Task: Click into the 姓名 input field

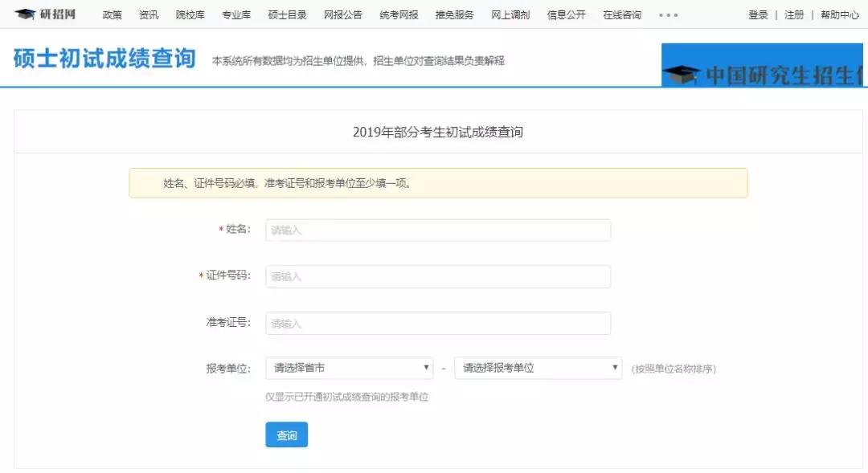Action: tap(437, 230)
